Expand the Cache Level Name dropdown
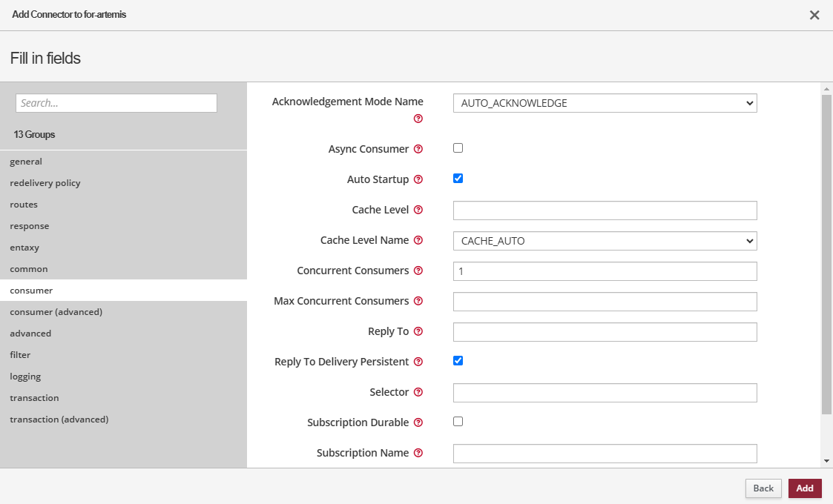 pyautogui.click(x=605, y=241)
